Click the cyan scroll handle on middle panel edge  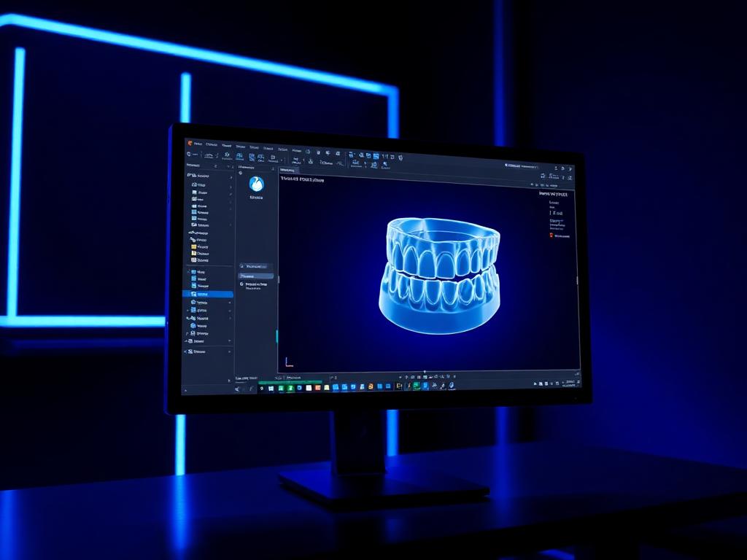click(276, 336)
